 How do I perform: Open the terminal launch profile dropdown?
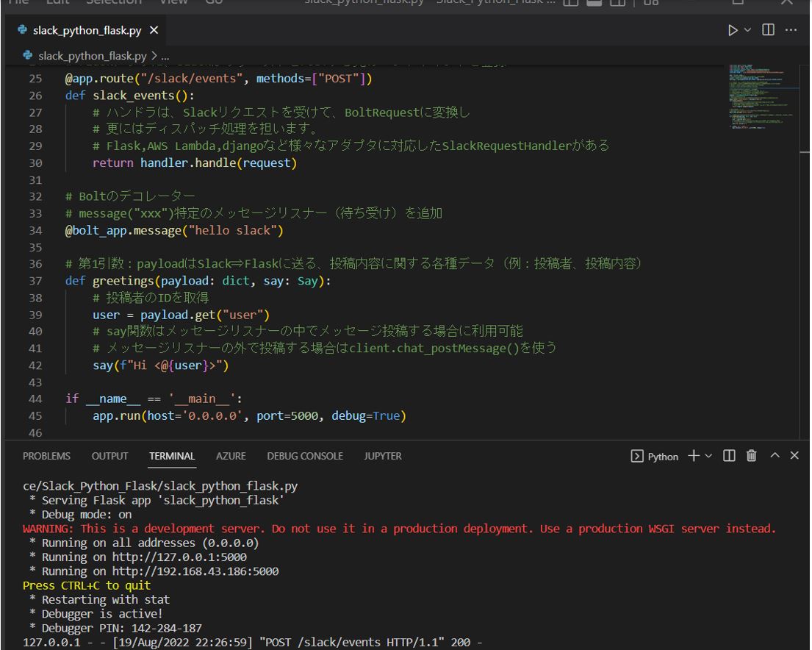(707, 456)
